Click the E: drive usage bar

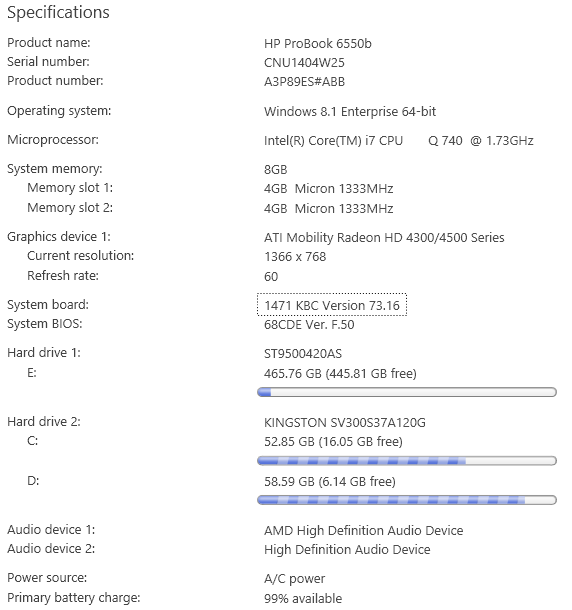click(407, 392)
